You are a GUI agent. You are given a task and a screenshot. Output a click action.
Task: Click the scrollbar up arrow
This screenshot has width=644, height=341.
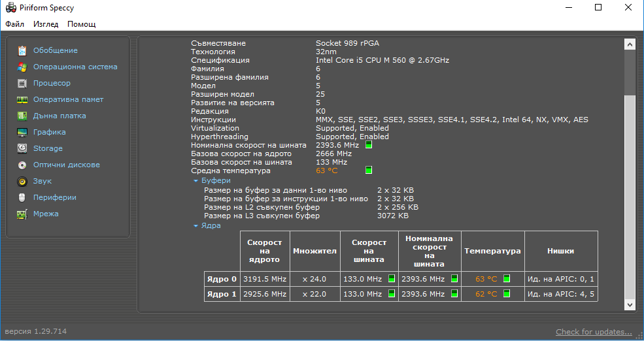click(630, 44)
